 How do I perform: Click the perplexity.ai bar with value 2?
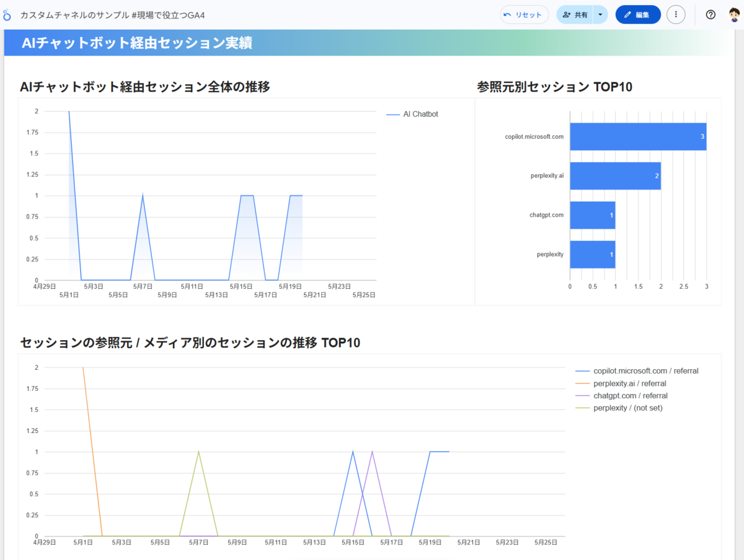(615, 176)
